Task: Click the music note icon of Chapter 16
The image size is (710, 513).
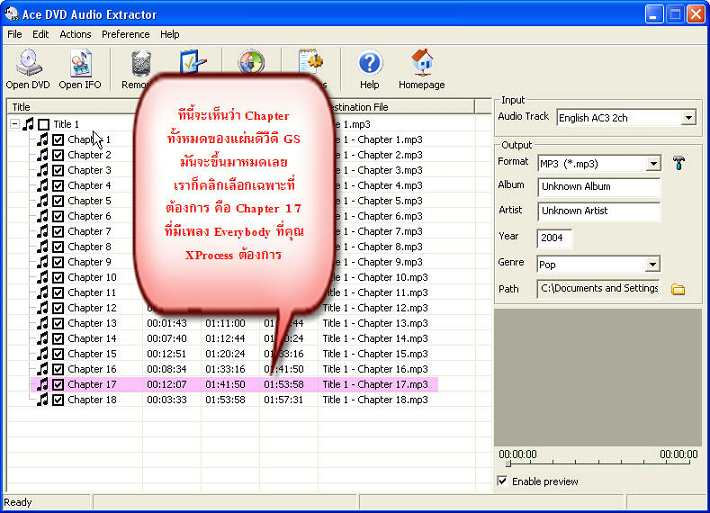Action: 43,369
